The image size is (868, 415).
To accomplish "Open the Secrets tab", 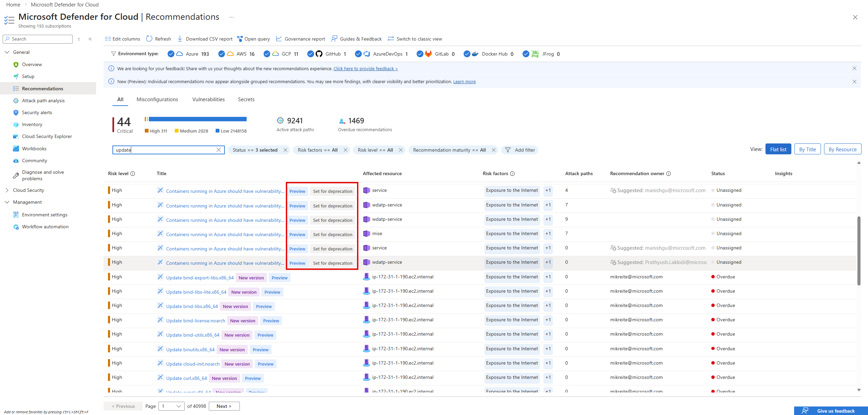I will [246, 99].
